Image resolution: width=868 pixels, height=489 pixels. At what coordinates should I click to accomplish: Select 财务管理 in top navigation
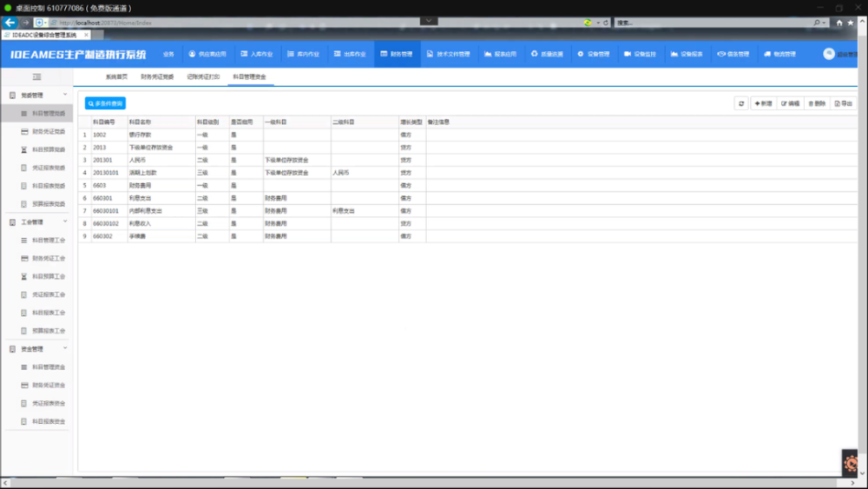coord(397,54)
